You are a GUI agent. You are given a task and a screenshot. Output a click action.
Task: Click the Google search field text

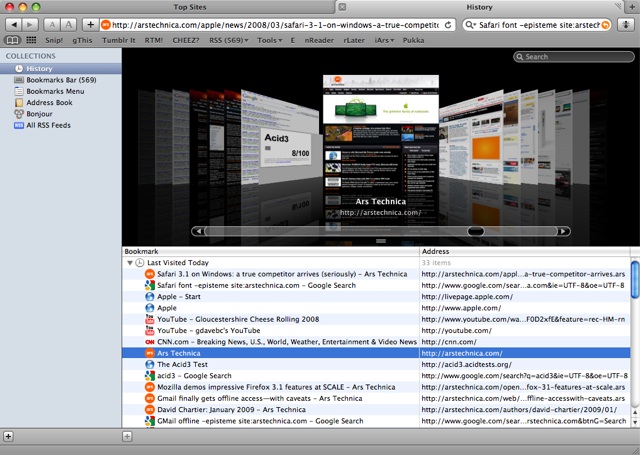(x=539, y=25)
